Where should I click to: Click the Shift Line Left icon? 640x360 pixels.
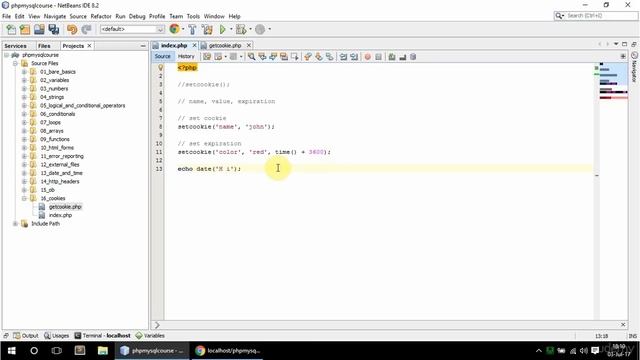[x=343, y=57]
